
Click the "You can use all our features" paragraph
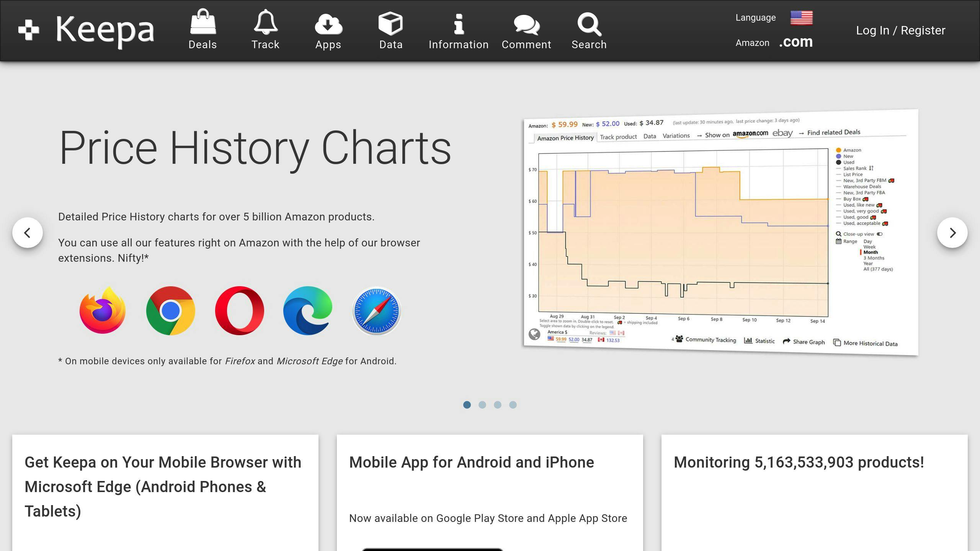(x=239, y=250)
